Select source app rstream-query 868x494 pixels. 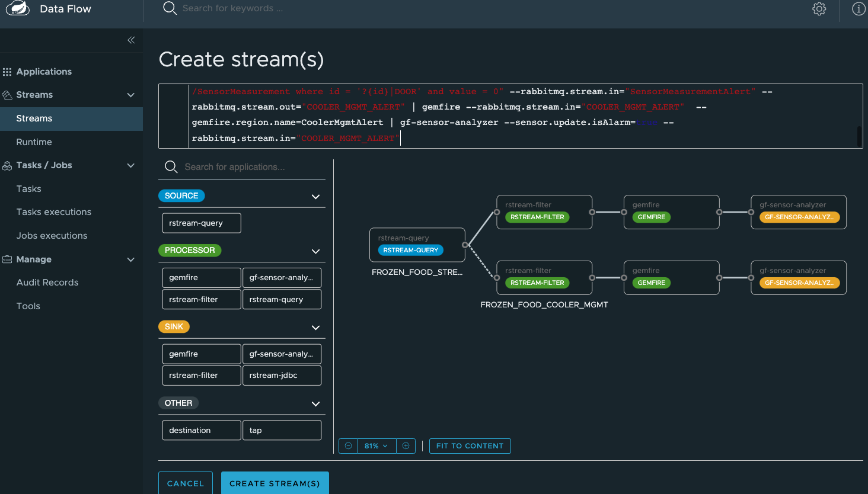(x=202, y=223)
